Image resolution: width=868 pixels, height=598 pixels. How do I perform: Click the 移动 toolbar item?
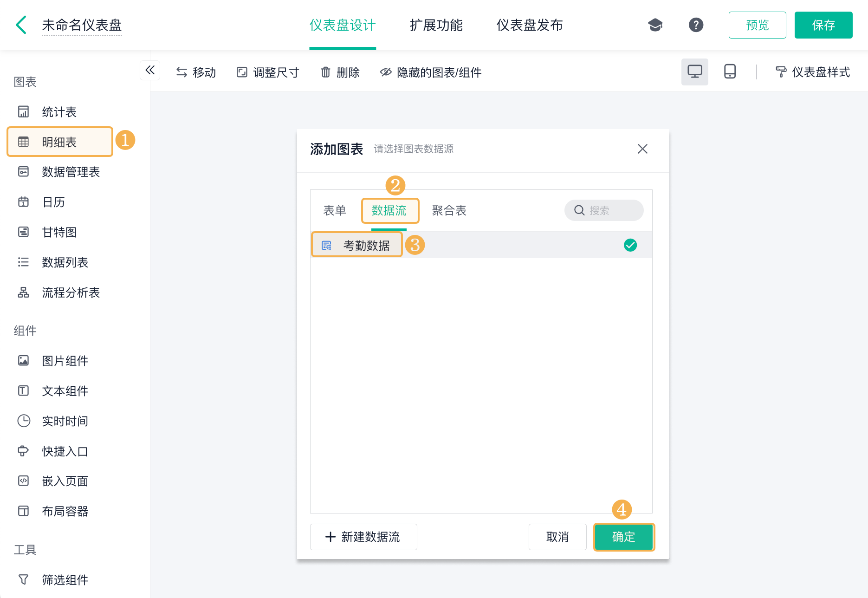pos(196,72)
